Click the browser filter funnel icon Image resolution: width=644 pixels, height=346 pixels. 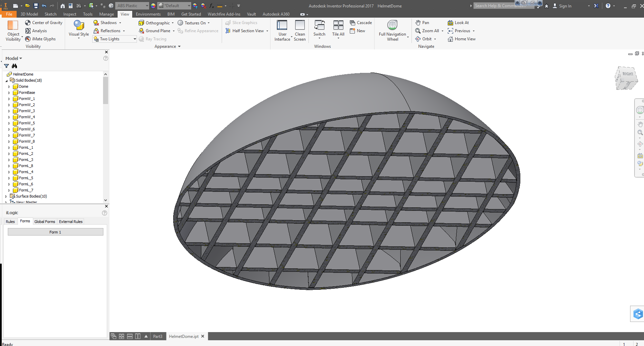(x=6, y=66)
